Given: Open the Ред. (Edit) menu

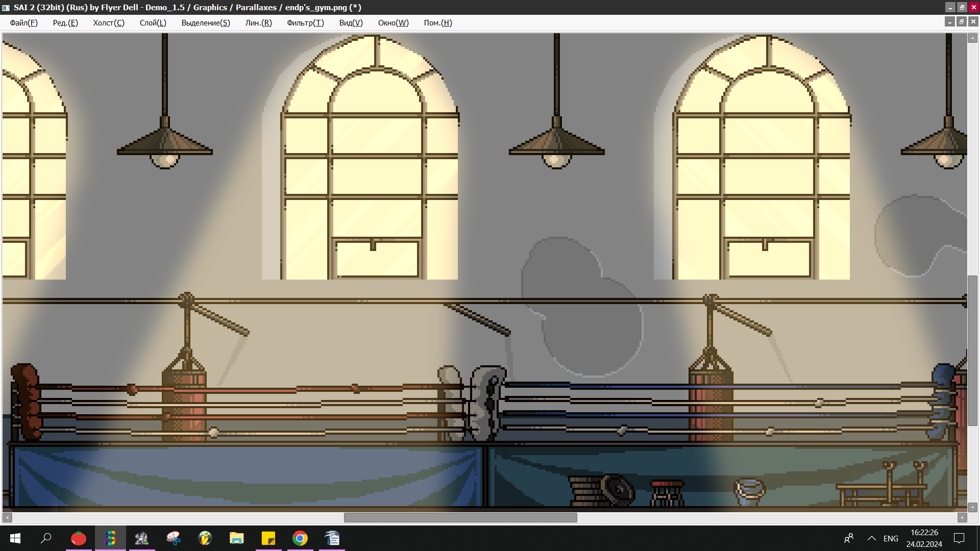Looking at the screenshot, I should coord(65,23).
